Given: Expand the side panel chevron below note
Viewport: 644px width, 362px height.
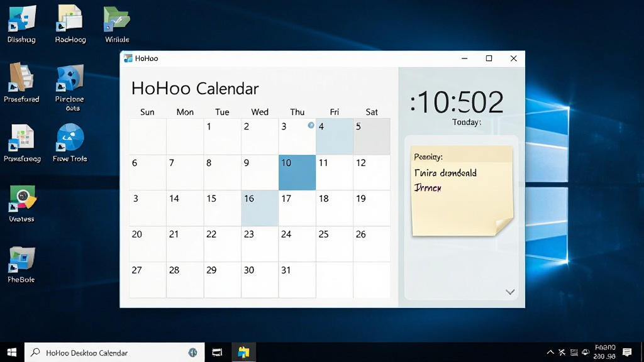Looking at the screenshot, I should pos(510,292).
